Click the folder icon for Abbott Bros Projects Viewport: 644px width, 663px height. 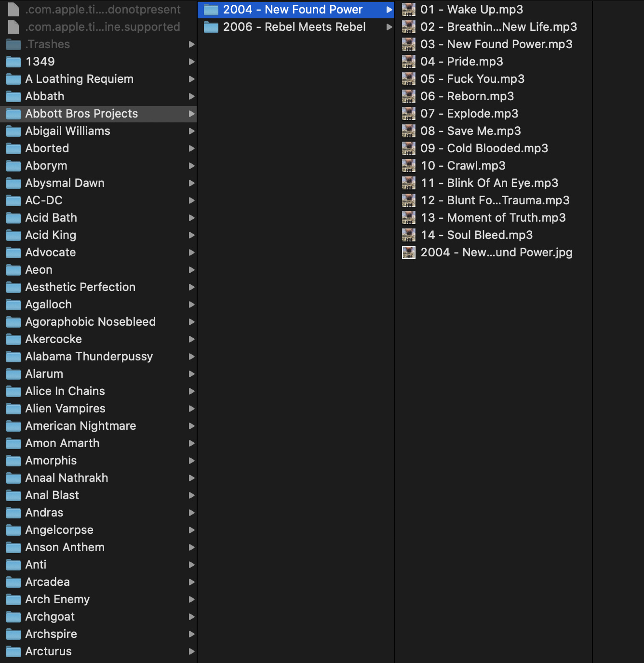[13, 114]
